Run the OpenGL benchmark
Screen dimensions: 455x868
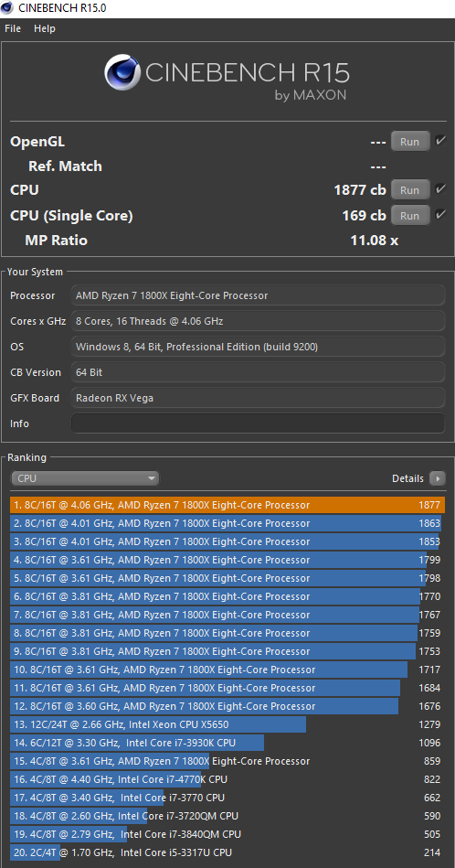coord(410,141)
